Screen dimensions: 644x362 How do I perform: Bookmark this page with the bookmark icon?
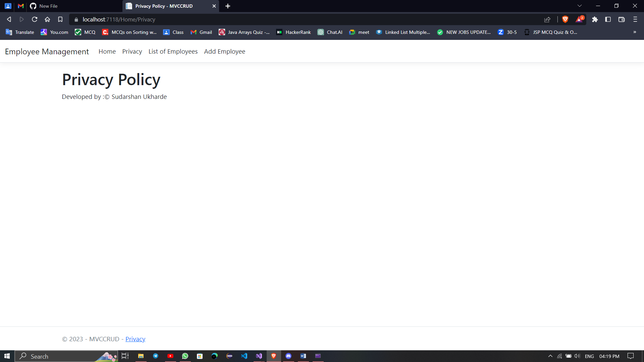[x=60, y=19]
